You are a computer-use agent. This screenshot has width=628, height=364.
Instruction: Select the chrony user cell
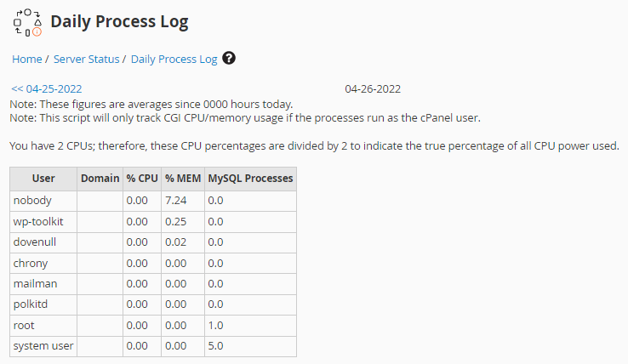click(31, 263)
